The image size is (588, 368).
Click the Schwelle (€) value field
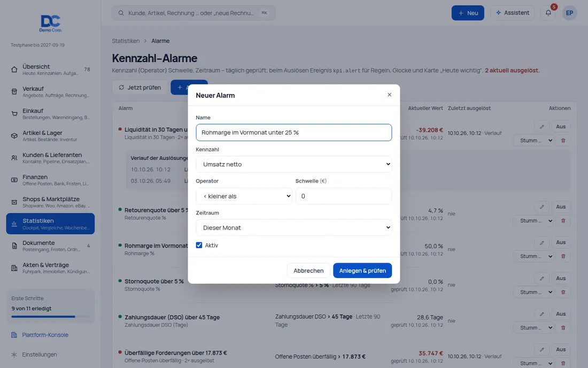[x=344, y=196]
